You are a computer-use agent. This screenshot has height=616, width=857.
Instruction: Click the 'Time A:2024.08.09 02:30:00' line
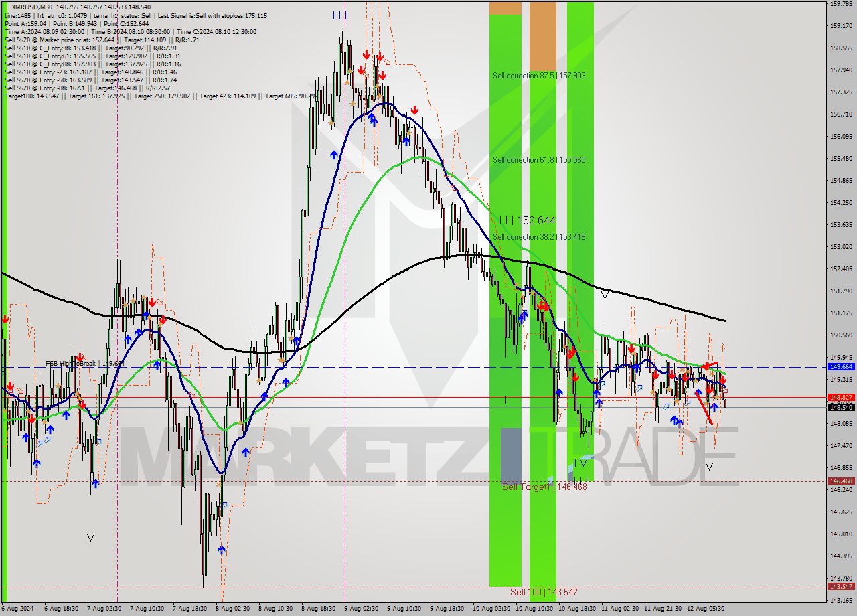tap(45, 31)
